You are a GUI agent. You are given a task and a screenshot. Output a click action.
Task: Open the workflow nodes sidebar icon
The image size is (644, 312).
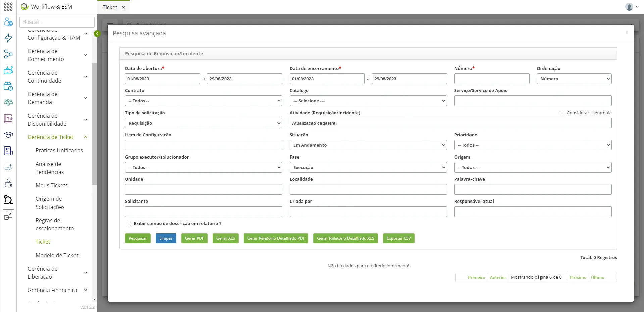[8, 54]
